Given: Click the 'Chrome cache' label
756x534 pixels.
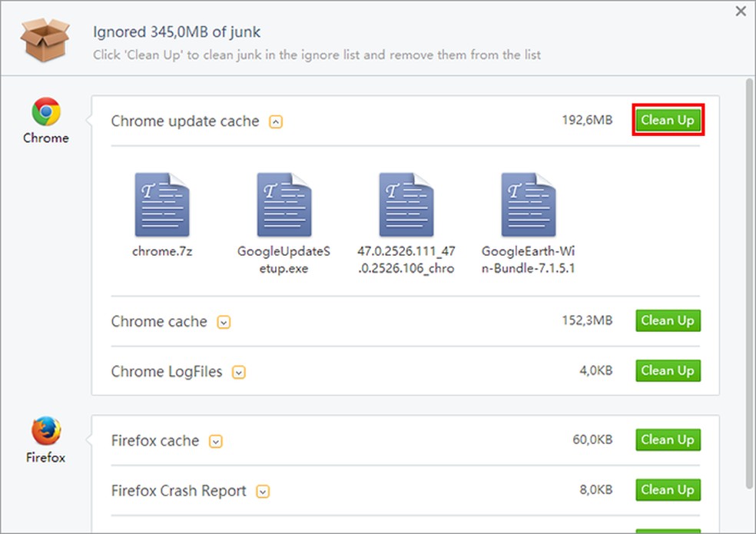Looking at the screenshot, I should tap(159, 321).
